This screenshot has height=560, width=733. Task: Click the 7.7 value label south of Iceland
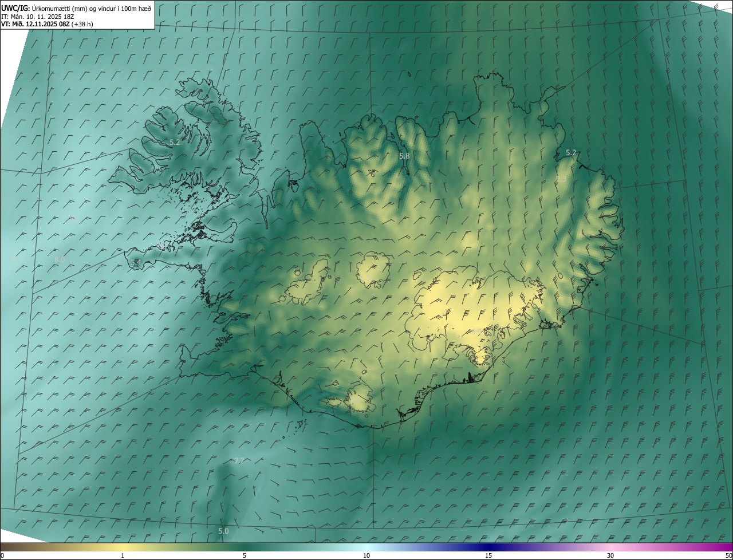(239, 461)
